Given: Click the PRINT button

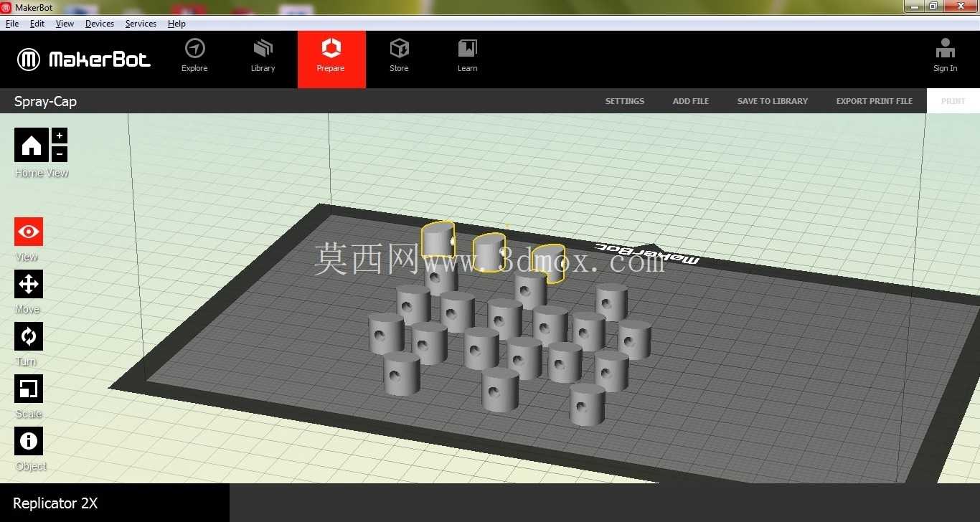Looking at the screenshot, I should pos(953,101).
